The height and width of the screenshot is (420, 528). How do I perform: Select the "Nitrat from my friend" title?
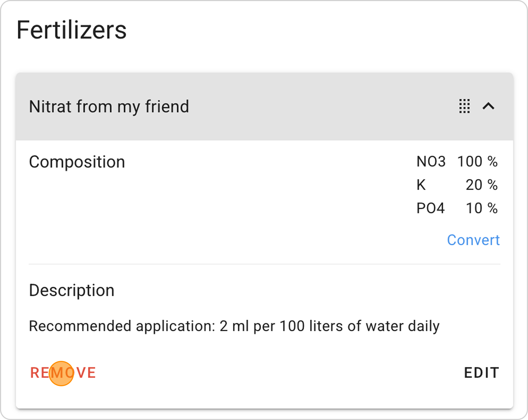tap(109, 107)
